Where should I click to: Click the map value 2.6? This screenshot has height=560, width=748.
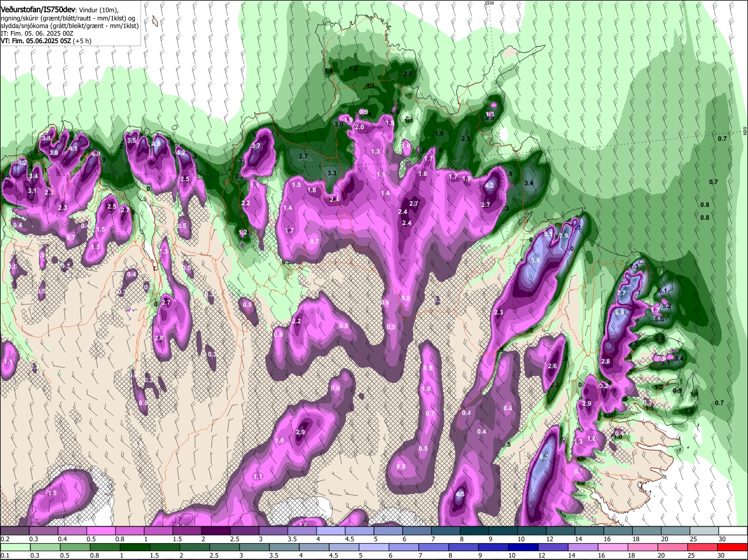(x=552, y=367)
